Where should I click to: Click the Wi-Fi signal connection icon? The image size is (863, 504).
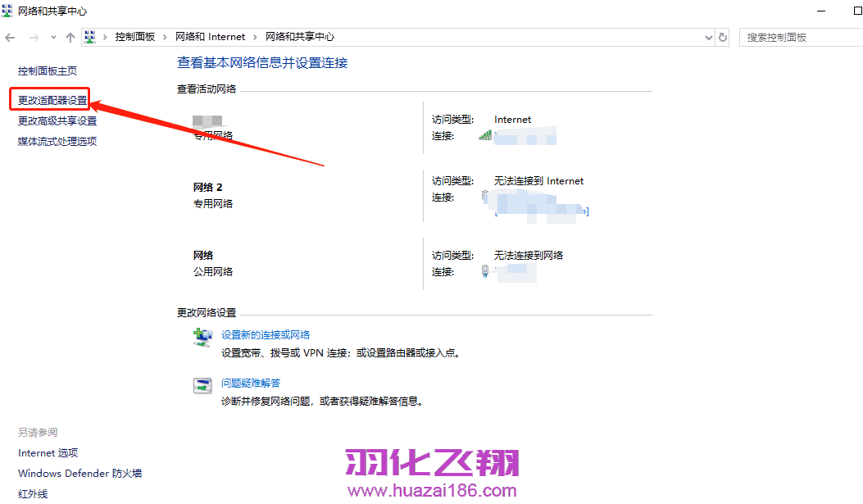click(x=485, y=134)
